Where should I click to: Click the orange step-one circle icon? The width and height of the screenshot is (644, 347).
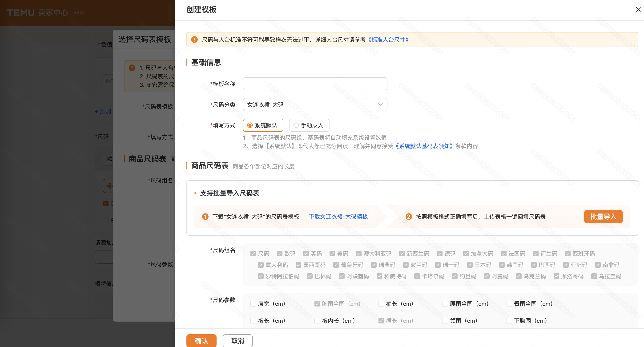(x=205, y=217)
